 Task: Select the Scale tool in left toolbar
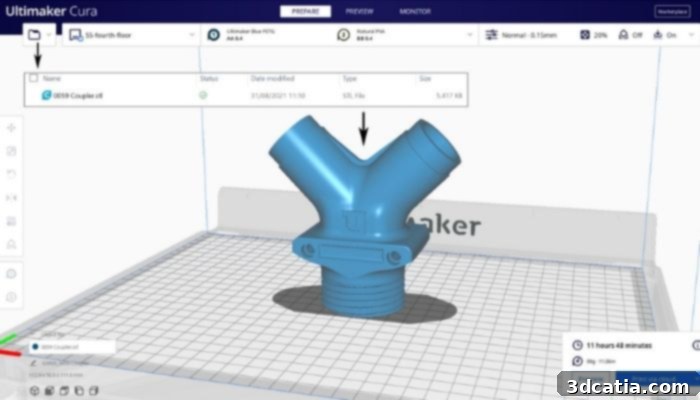(x=11, y=151)
